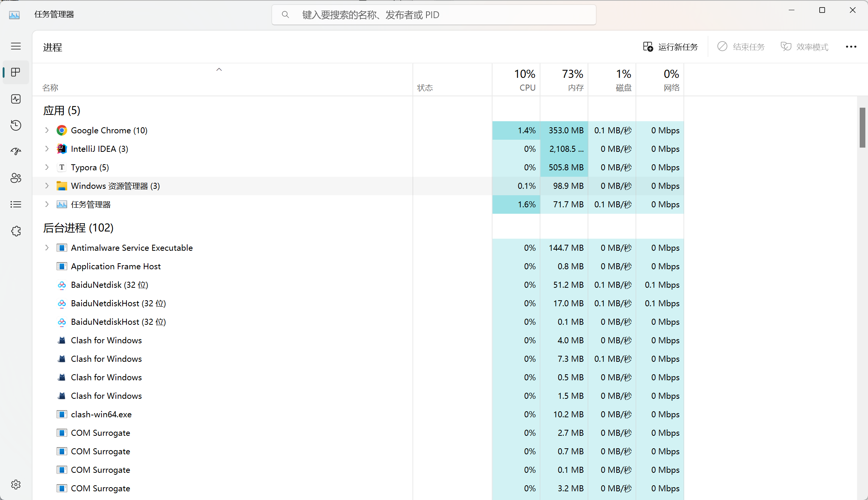Open the hamburger navigation menu
868x500 pixels.
tap(16, 46)
